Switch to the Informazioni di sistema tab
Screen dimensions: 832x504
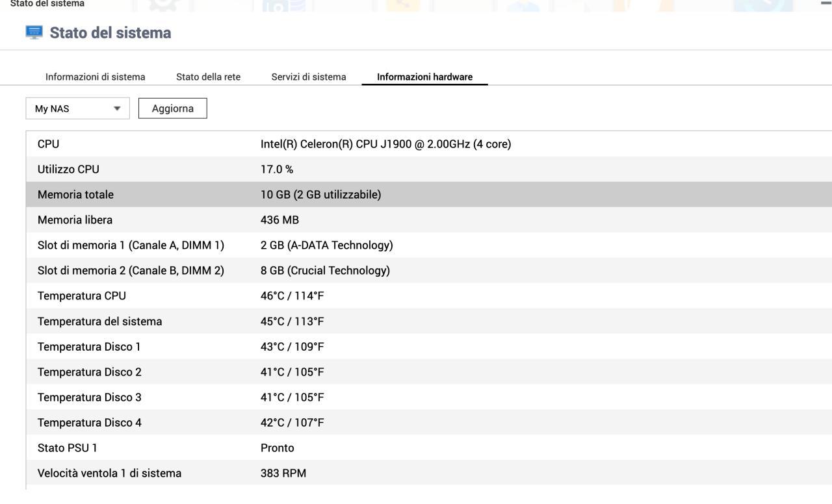click(x=95, y=77)
